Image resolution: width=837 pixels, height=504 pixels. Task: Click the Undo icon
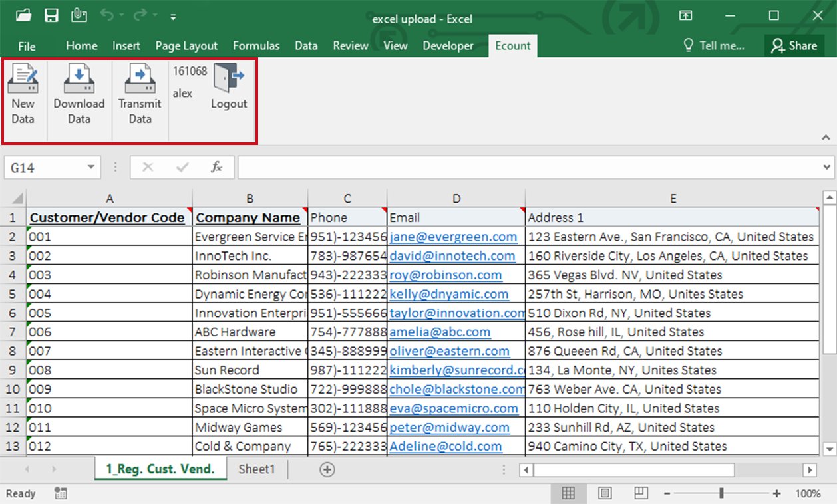coord(106,15)
